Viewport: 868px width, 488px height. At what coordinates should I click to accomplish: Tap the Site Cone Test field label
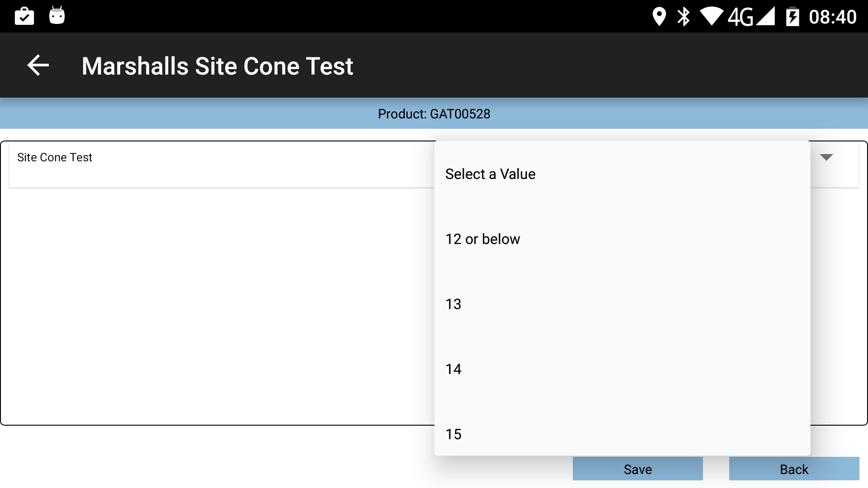55,157
